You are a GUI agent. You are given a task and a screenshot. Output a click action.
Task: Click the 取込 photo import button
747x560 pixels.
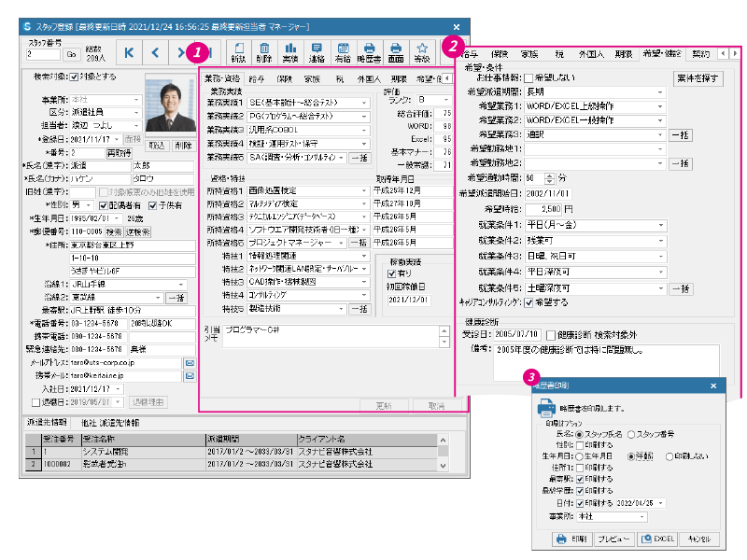pos(157,146)
